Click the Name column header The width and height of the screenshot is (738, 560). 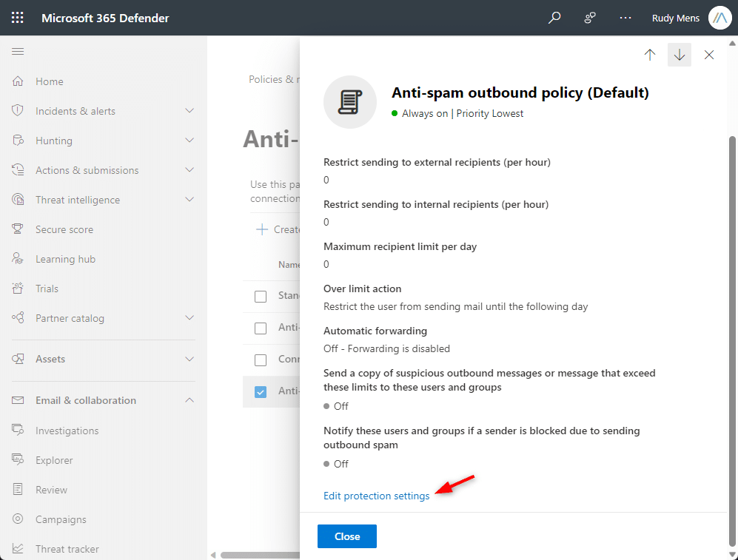(289, 265)
